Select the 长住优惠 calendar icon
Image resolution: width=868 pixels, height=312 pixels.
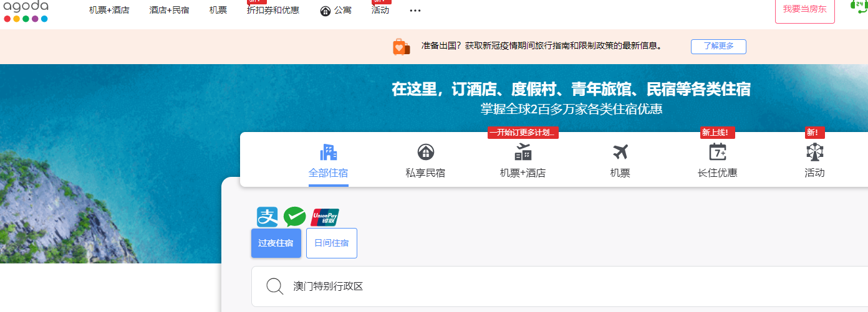tap(717, 152)
